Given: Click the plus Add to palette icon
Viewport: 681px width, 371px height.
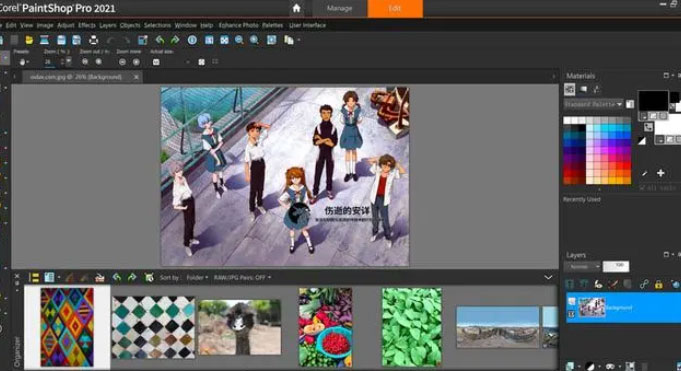Looking at the screenshot, I should click(x=661, y=173).
